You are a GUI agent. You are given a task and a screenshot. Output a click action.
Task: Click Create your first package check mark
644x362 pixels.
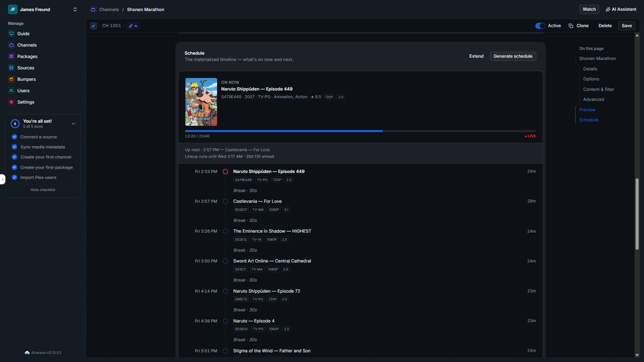coord(14,167)
